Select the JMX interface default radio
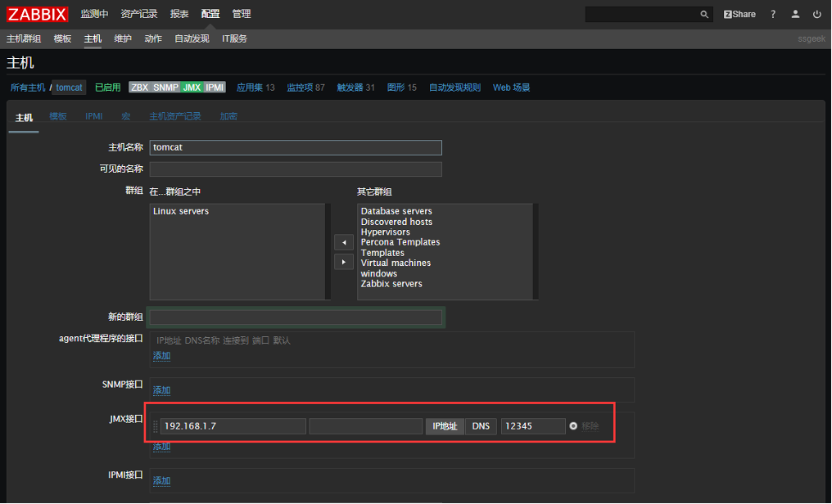 click(573, 425)
